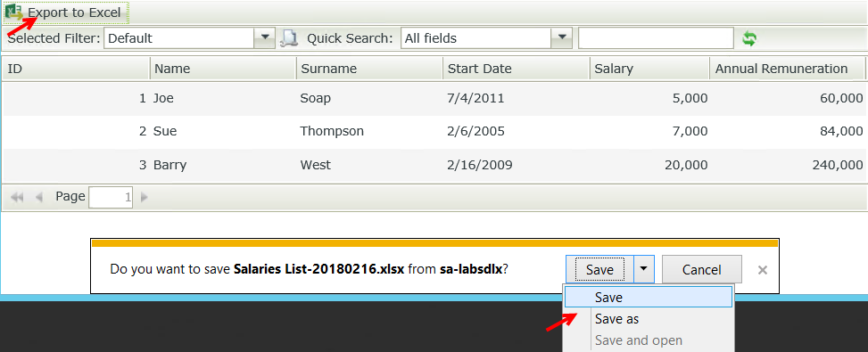Open the Selected Filter dropdown

tap(265, 38)
